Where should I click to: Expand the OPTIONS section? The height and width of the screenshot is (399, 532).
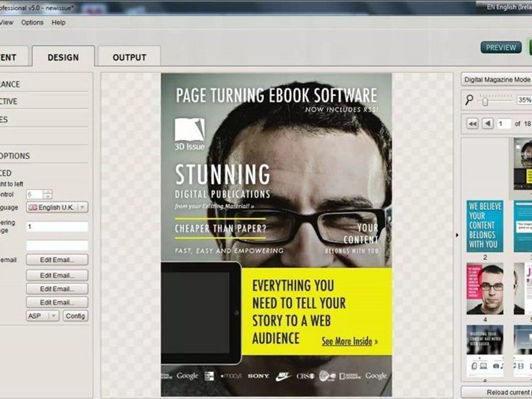pos(15,156)
